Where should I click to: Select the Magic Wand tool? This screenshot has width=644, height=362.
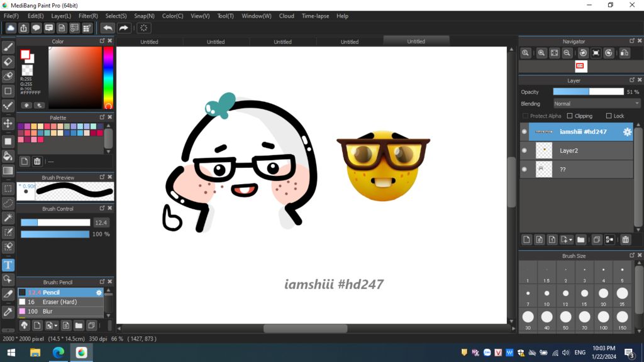coord(8,217)
